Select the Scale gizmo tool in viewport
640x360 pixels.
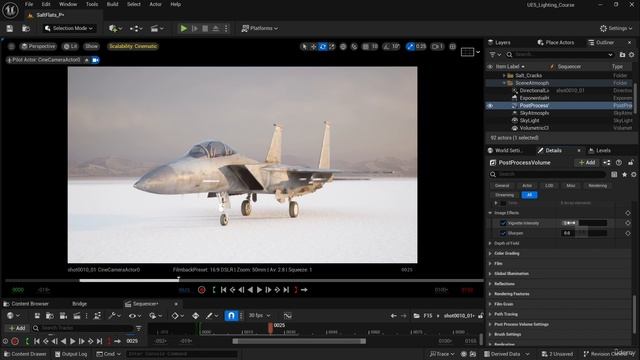pos(332,47)
